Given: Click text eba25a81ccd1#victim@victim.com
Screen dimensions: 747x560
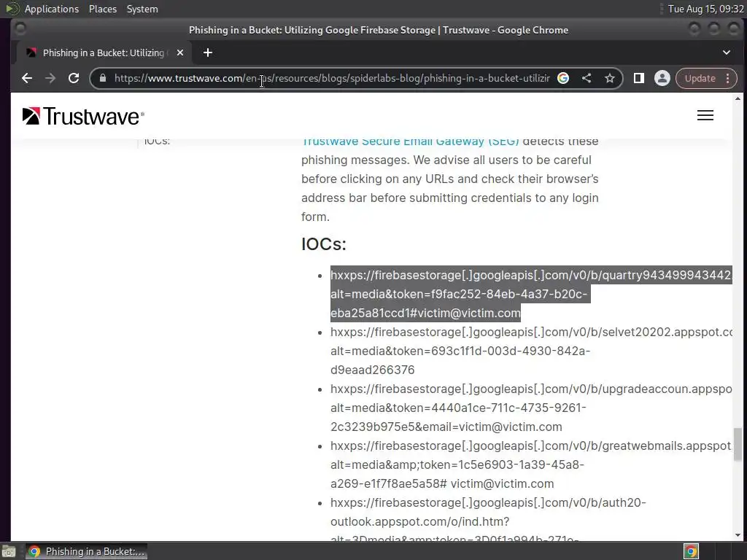Looking at the screenshot, I should pos(425,313).
